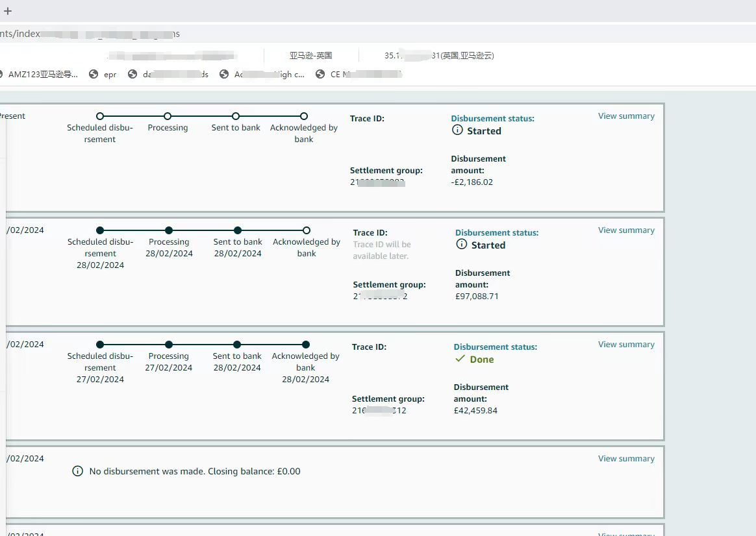The image size is (756, 536).
Task: Click the Scheduled disbursement step dot in the £97,088.71 card
Action: coord(100,230)
